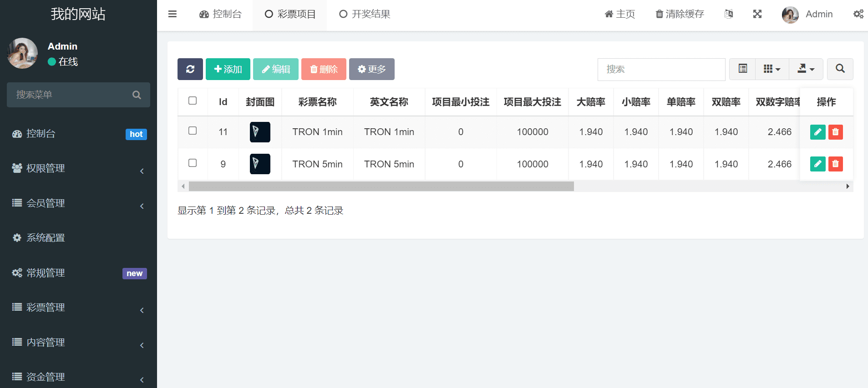Click the horizontal table scrollbar thumb

click(x=381, y=186)
